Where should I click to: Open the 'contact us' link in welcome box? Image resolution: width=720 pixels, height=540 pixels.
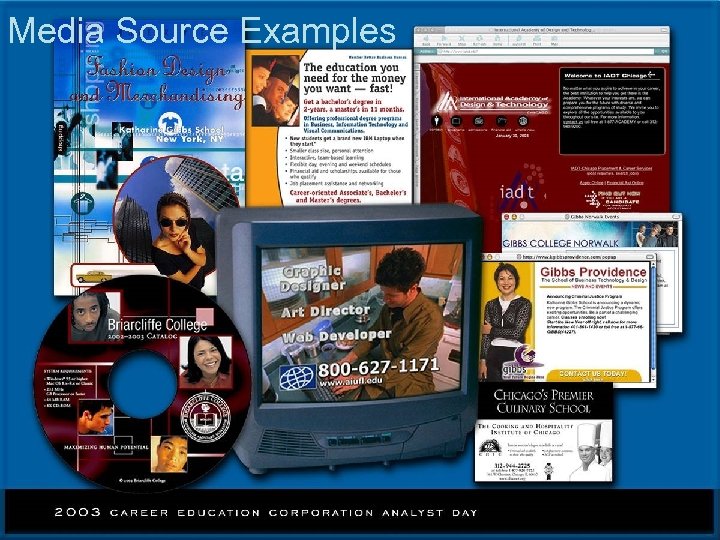point(572,122)
